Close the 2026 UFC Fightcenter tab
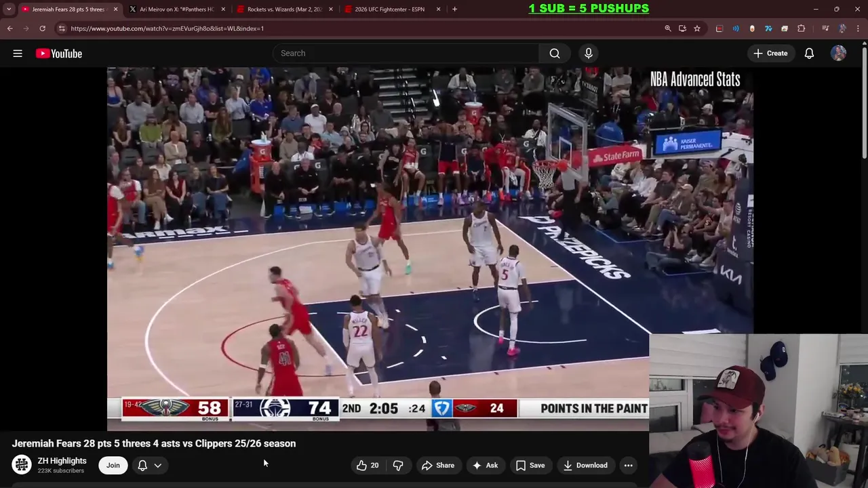Image resolution: width=868 pixels, height=488 pixels. click(439, 9)
